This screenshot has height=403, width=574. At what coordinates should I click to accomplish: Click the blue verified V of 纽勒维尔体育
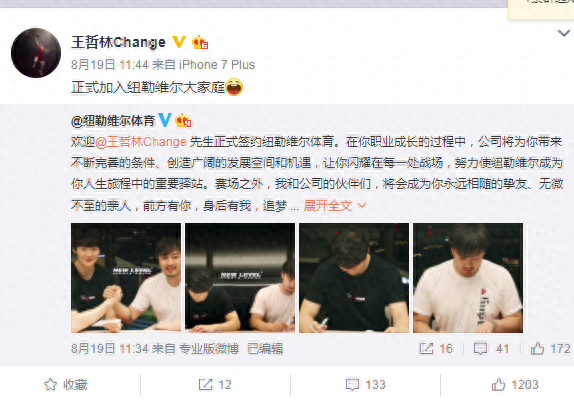click(165, 120)
